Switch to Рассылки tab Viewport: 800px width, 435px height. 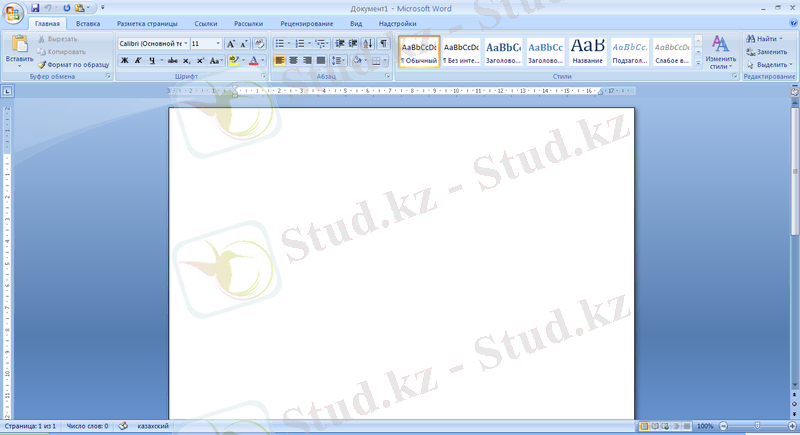tap(248, 23)
